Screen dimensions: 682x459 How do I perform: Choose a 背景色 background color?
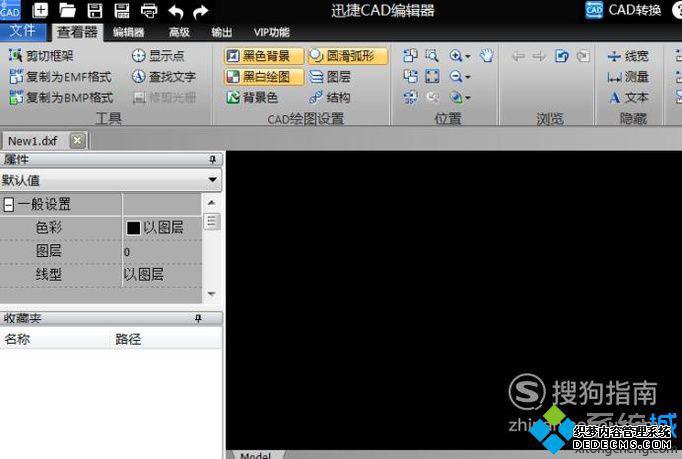252,97
